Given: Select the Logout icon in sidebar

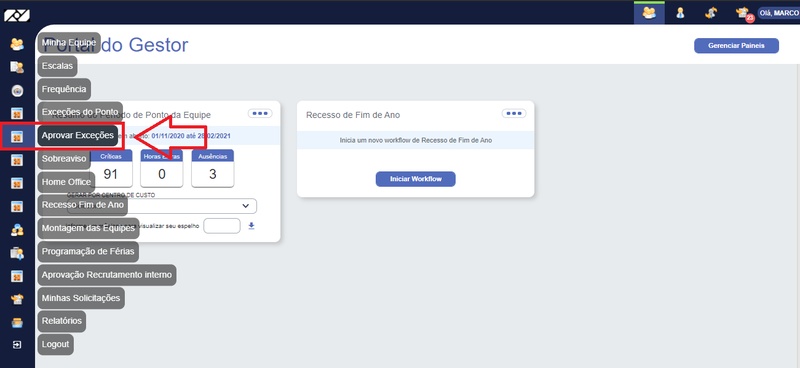Looking at the screenshot, I should tap(17, 345).
